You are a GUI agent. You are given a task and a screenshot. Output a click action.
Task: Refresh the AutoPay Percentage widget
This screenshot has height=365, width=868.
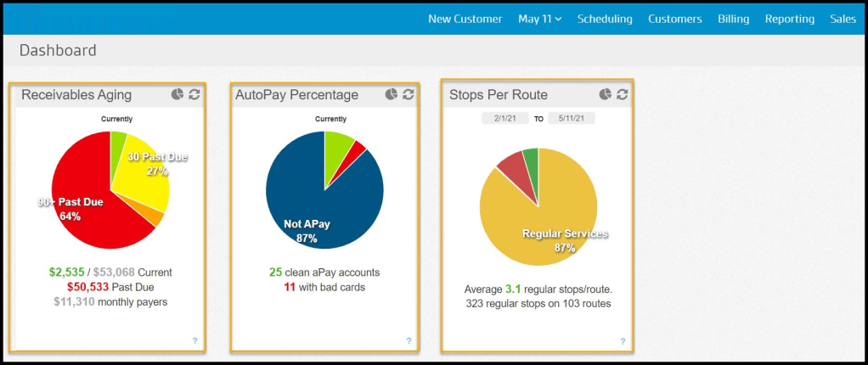[409, 94]
